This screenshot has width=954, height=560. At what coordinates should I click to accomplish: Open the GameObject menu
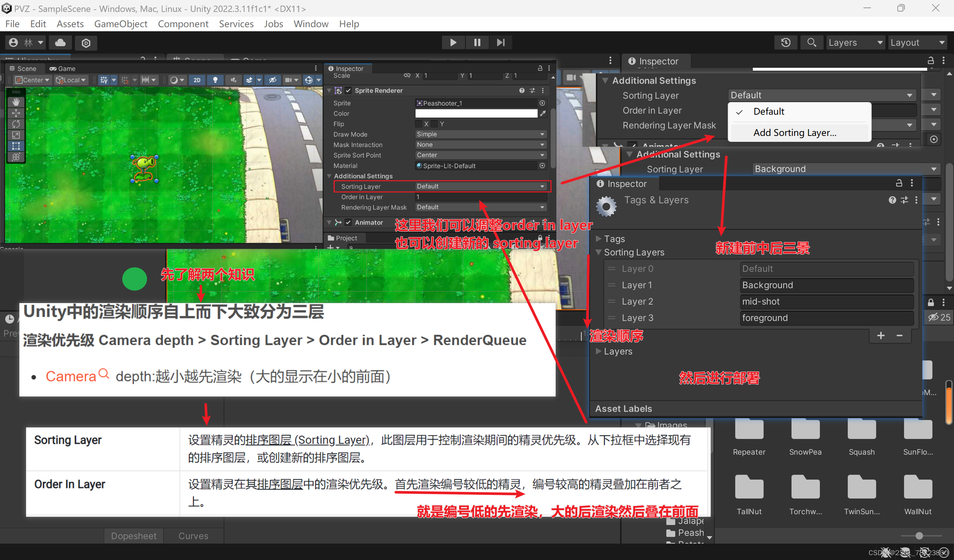120,24
